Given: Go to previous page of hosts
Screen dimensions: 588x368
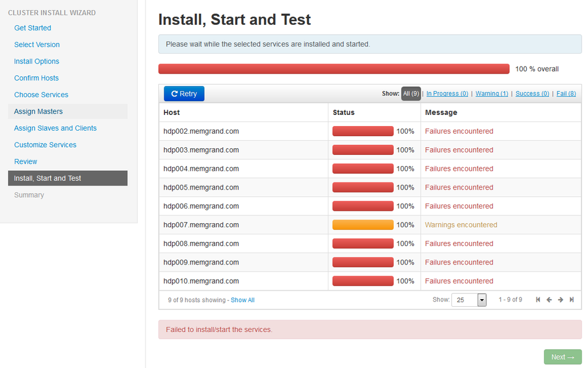Looking at the screenshot, I should 549,300.
